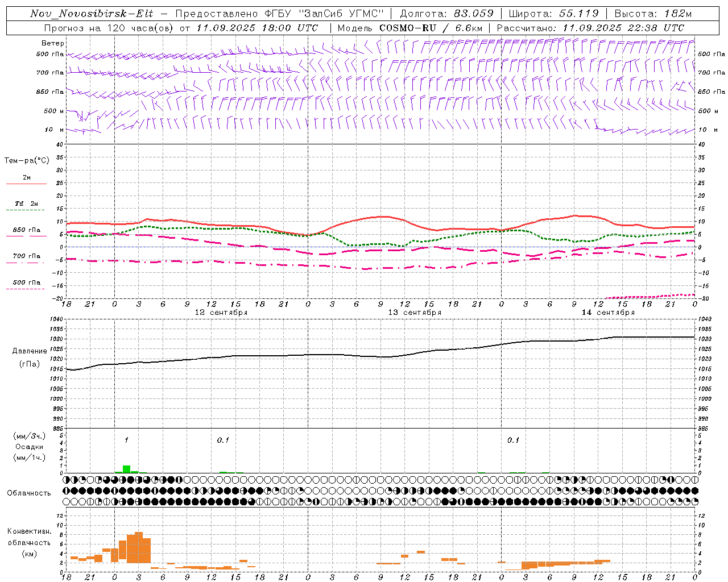Click the Облачность row label
Screen dimensions: 728x582
click(29, 493)
